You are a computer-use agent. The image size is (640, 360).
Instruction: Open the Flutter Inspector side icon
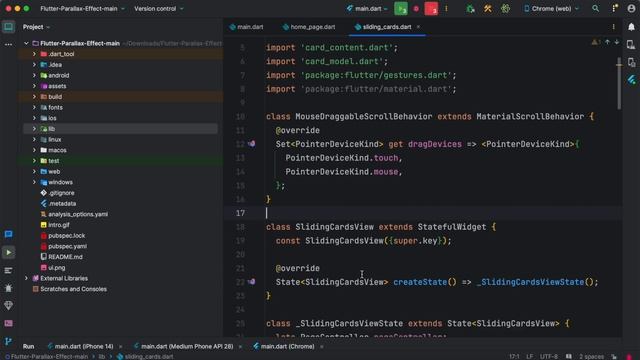tap(631, 80)
